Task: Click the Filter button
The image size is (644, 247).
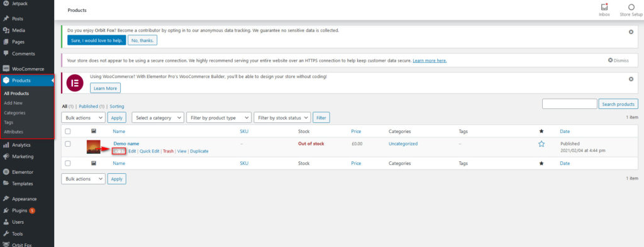Action: [321, 118]
